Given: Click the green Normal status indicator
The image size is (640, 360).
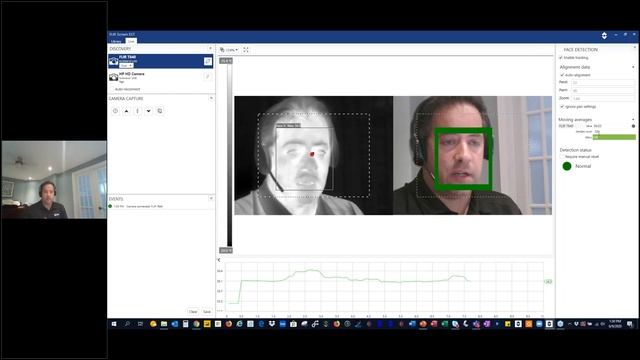Looking at the screenshot, I should [x=567, y=166].
